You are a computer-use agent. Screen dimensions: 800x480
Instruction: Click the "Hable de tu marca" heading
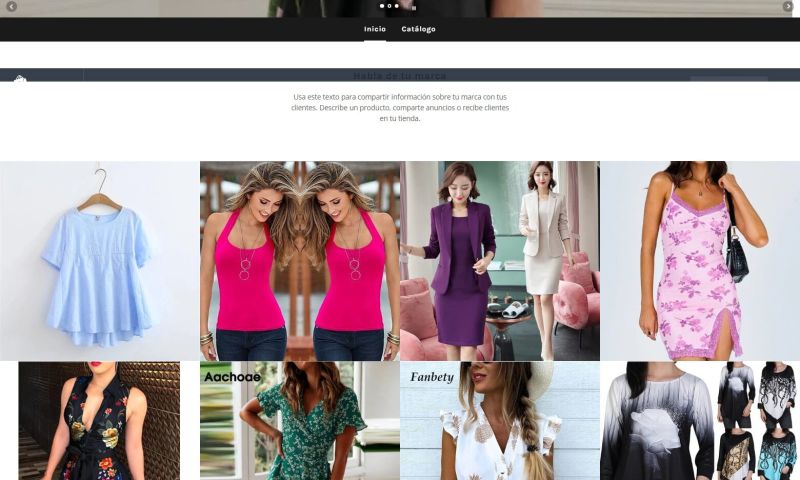[399, 76]
